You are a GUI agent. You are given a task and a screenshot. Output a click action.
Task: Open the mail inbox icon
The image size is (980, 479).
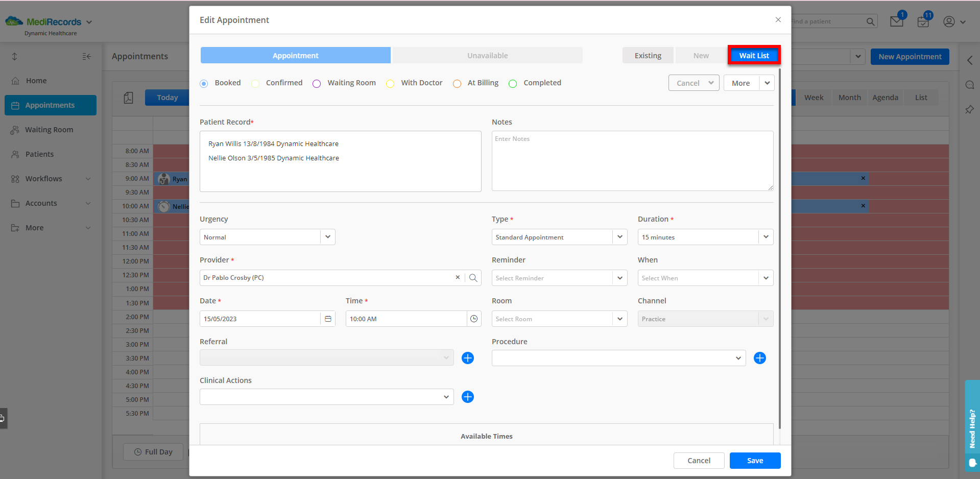click(896, 21)
